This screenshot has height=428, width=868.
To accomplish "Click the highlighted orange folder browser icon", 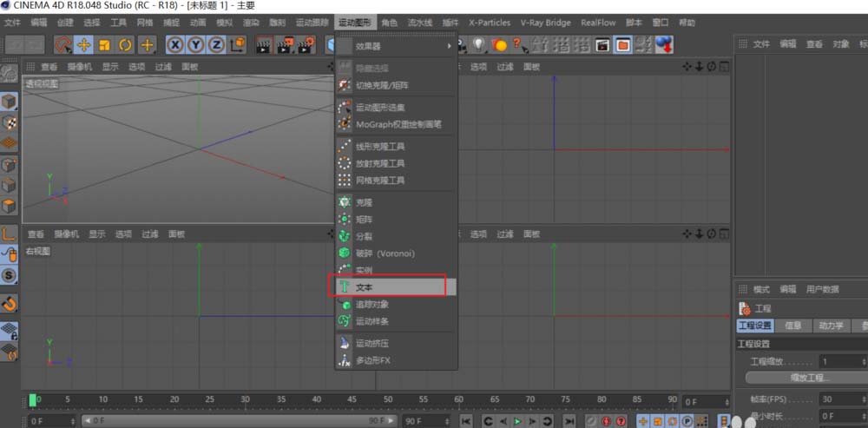I will click(x=622, y=45).
